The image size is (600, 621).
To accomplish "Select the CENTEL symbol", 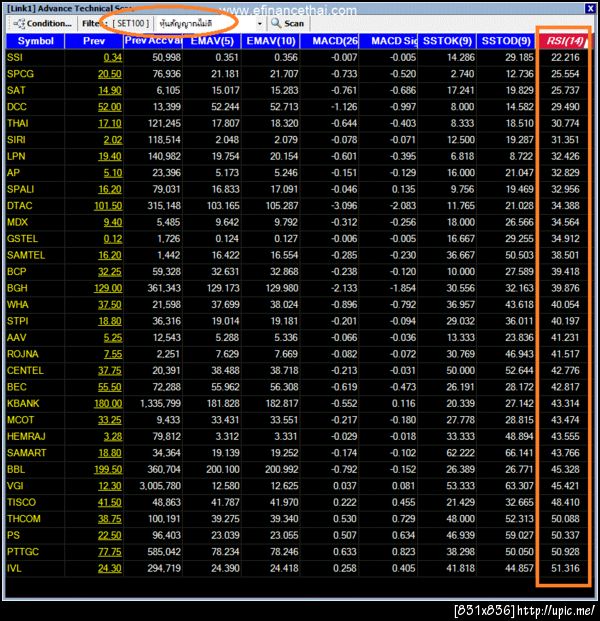I will tap(25, 371).
